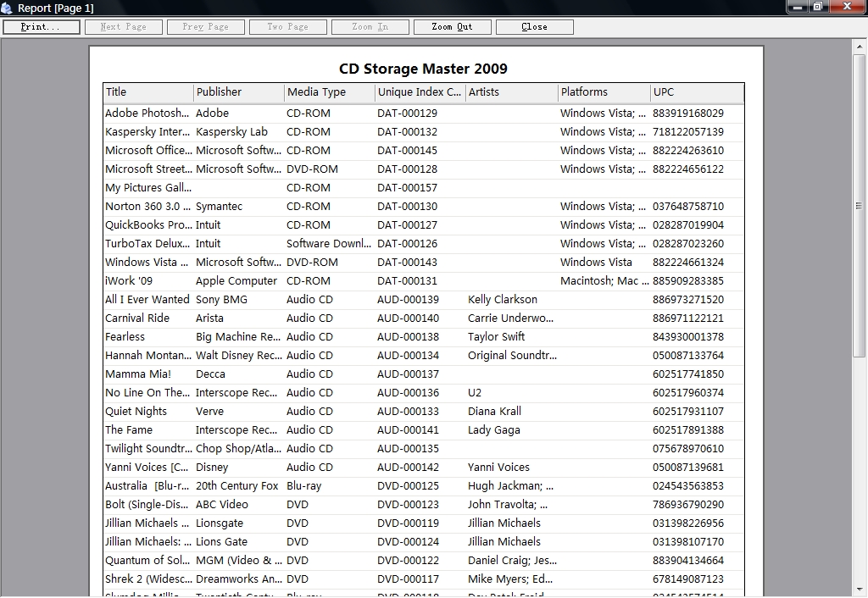
Task: Click the Publisher column header
Action: click(238, 92)
